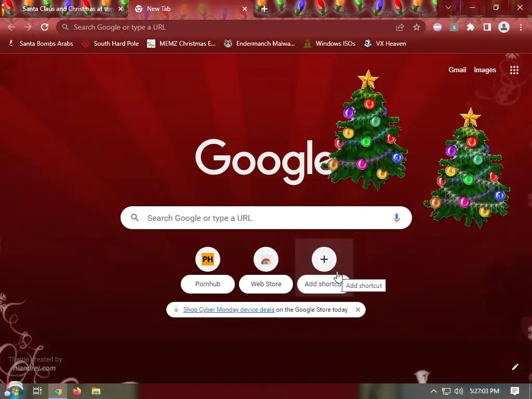Click the Add shortcut plus button
The width and height of the screenshot is (532, 399).
pyautogui.click(x=324, y=259)
